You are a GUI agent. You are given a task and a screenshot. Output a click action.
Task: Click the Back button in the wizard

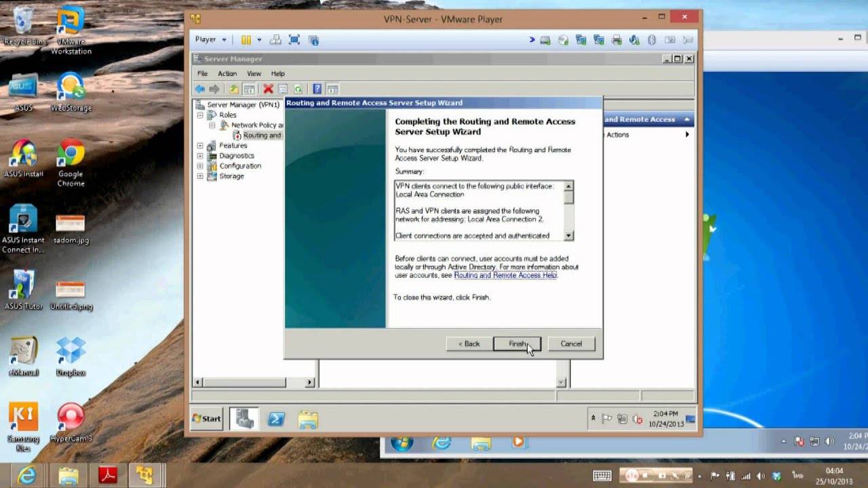469,344
